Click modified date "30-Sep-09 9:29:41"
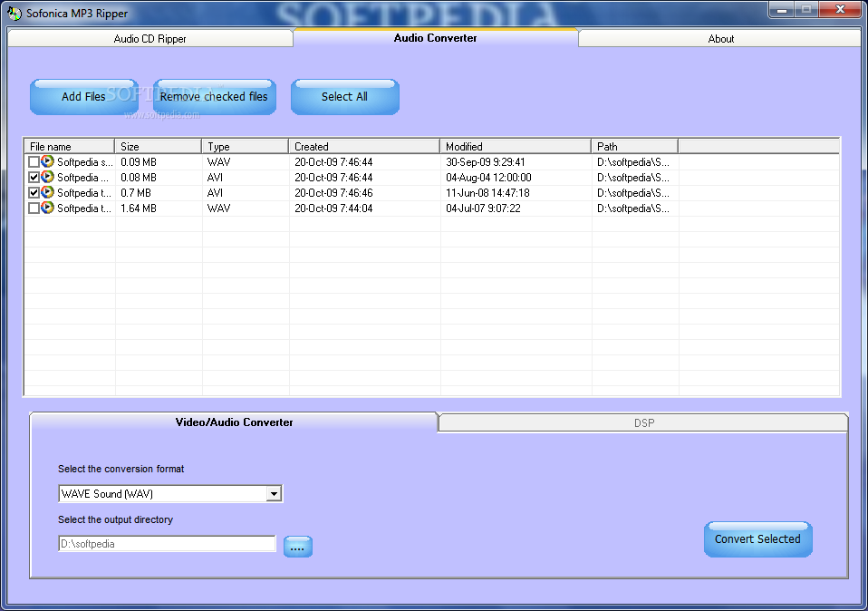 (486, 161)
